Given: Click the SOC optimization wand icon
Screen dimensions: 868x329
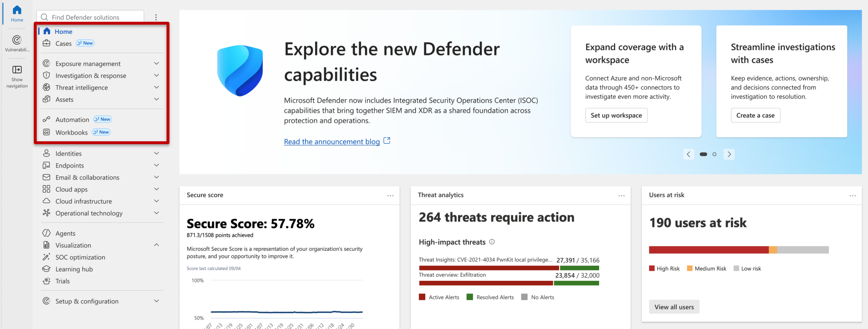Looking at the screenshot, I should tap(46, 257).
